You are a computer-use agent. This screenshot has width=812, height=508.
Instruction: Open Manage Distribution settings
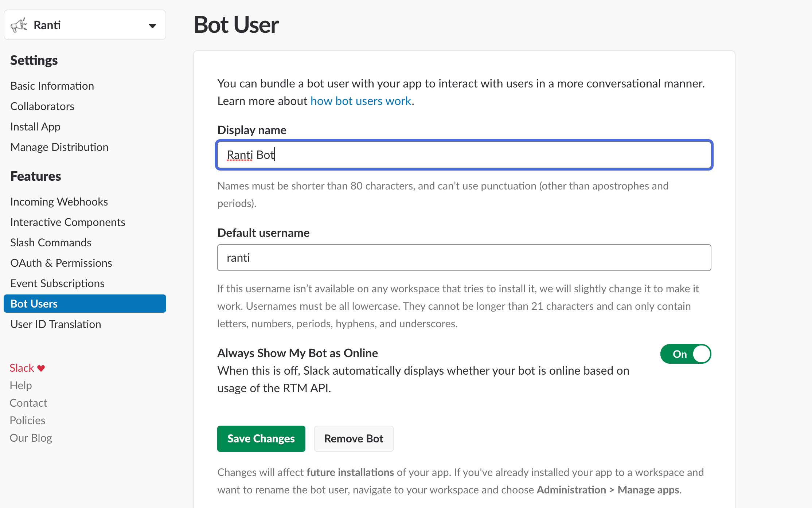pyautogui.click(x=59, y=147)
